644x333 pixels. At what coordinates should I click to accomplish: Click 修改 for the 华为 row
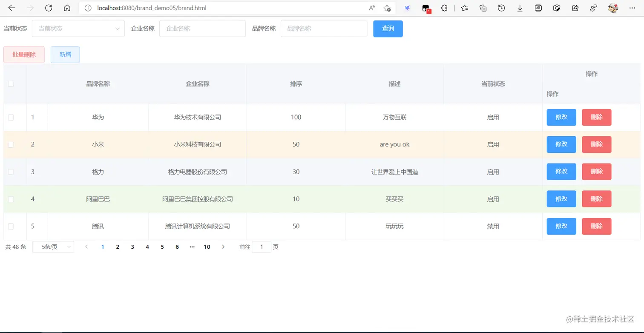561,117
